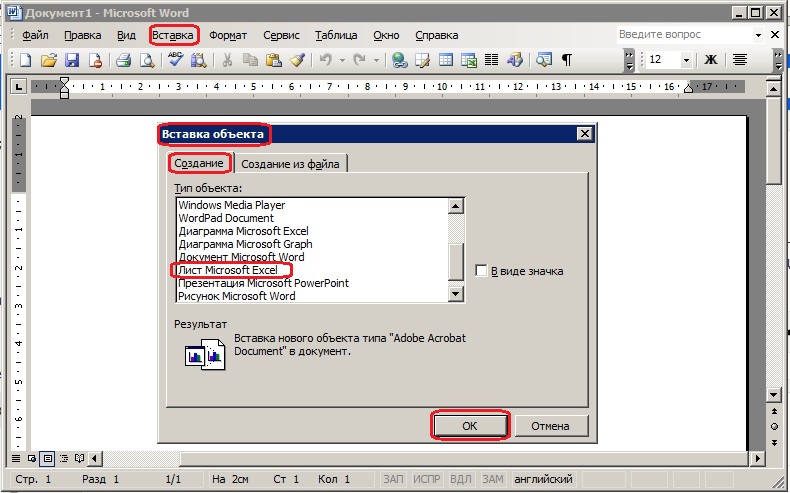Switch to 'Создание из файла' tab

(x=290, y=164)
